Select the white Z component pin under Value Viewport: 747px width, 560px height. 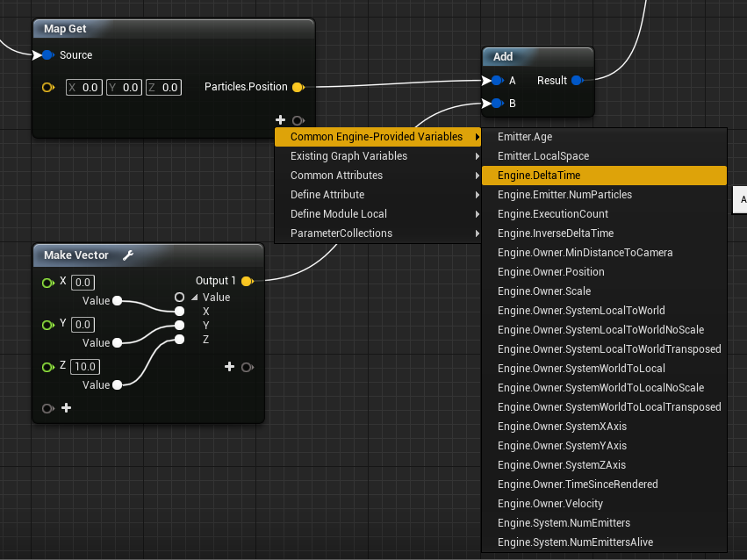point(179,339)
